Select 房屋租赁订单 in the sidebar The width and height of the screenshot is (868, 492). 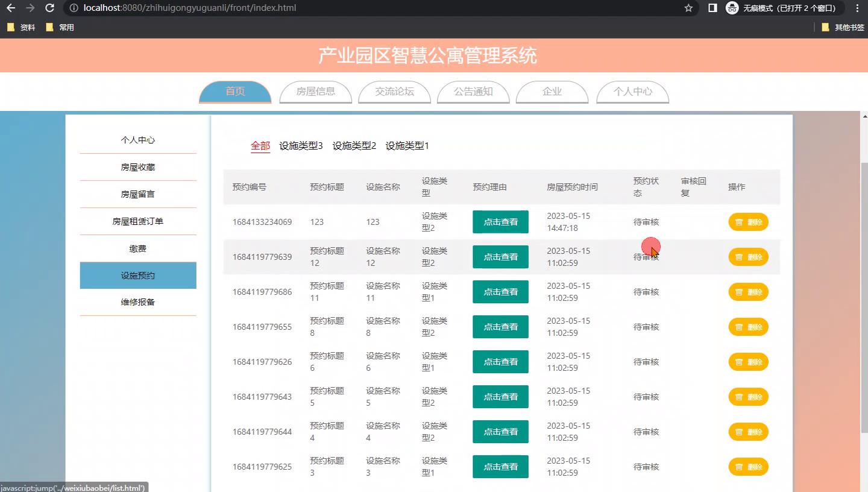pos(138,221)
